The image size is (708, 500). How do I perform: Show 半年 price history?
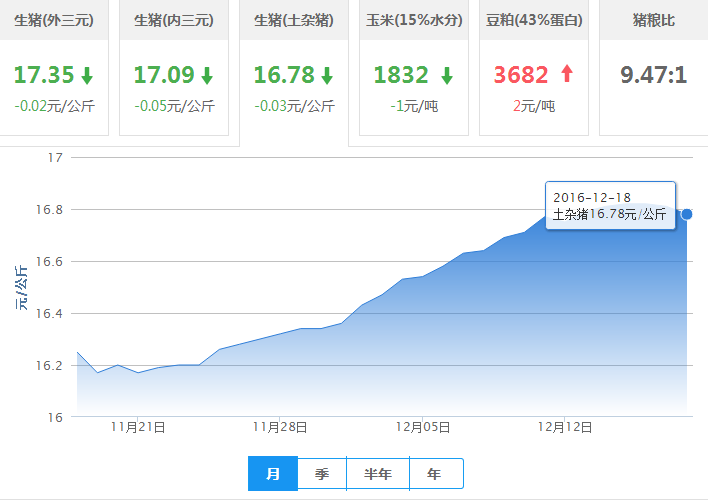377,474
